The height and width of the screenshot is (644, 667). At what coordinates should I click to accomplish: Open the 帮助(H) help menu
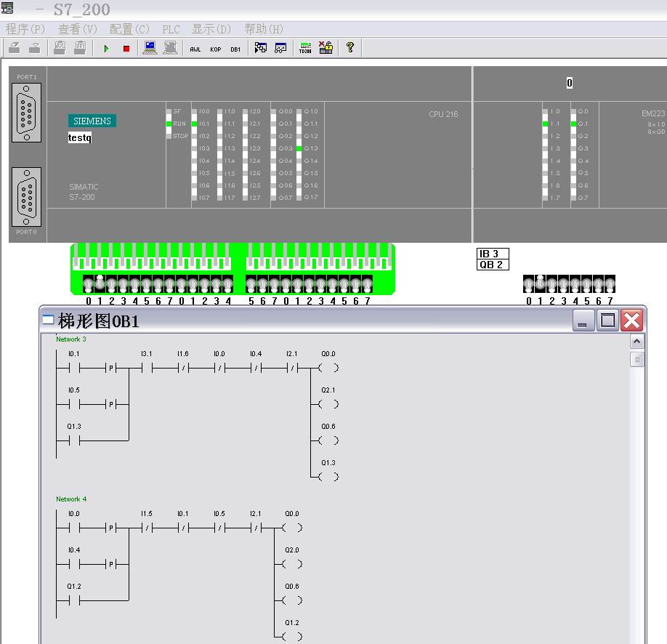(x=264, y=29)
